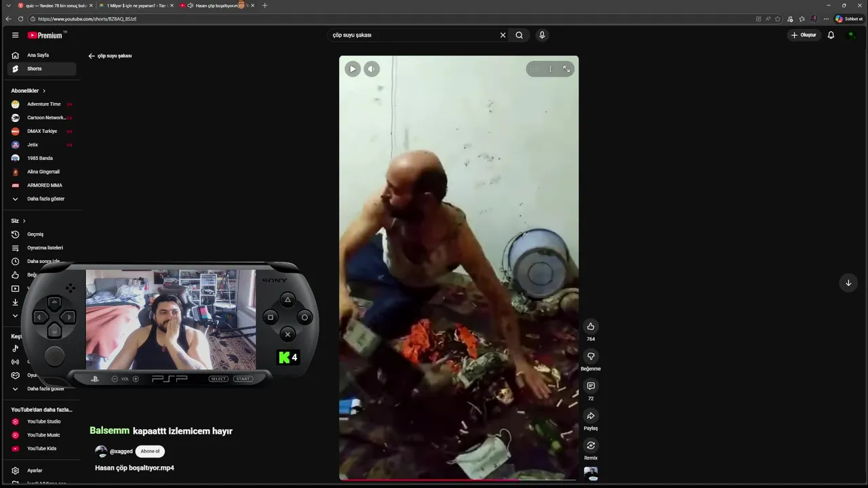Open the notifications bell
Screen dimensions: 868x488
831,35
